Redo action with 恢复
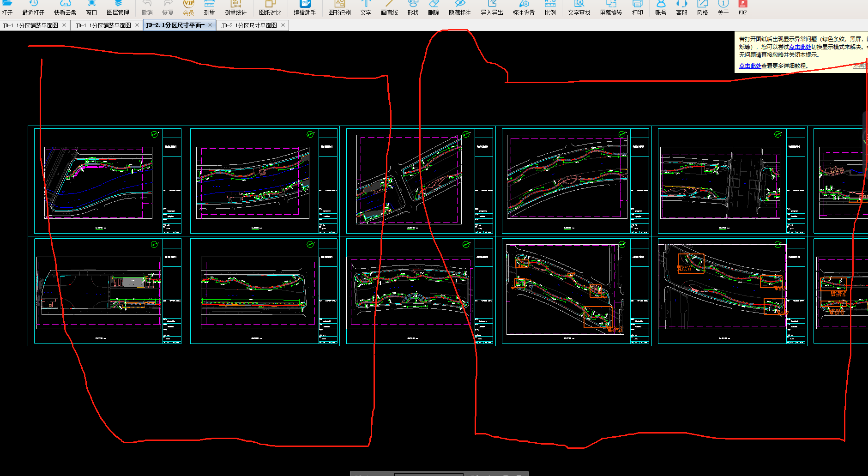This screenshot has height=476, width=868. (168, 8)
